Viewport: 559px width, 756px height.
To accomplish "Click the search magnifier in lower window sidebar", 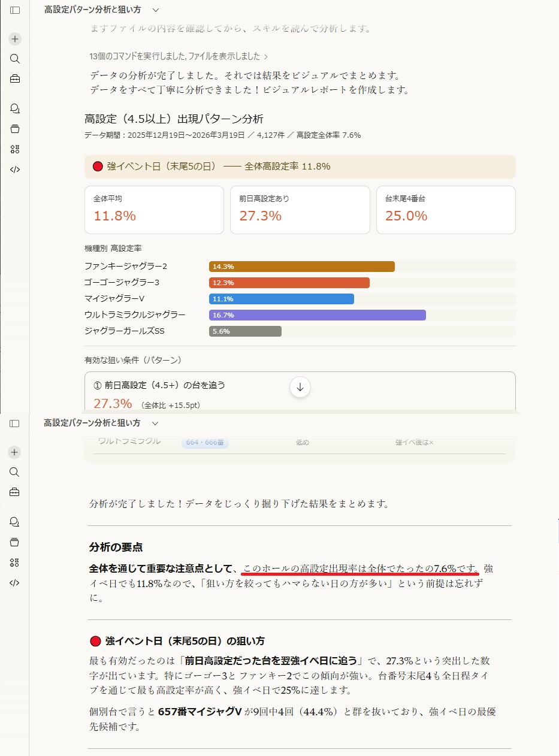I will coord(15,472).
